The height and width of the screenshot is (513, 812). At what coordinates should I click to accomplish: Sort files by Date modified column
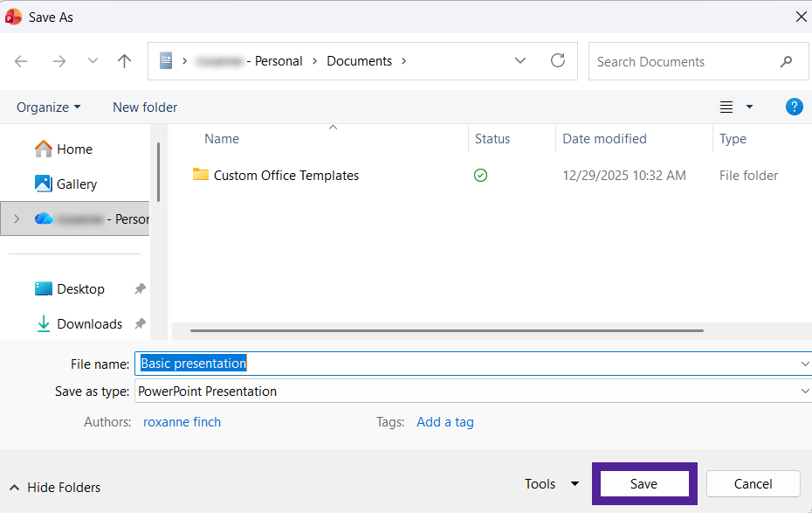pyautogui.click(x=604, y=139)
